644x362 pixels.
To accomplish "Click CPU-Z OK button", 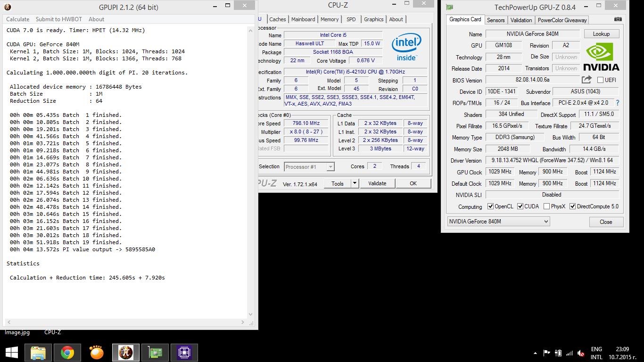I will (413, 183).
